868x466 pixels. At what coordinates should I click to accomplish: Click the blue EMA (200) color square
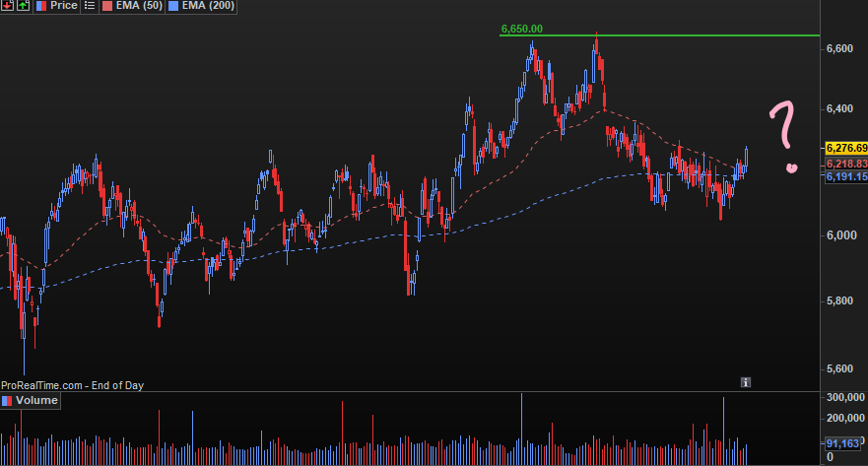173,6
